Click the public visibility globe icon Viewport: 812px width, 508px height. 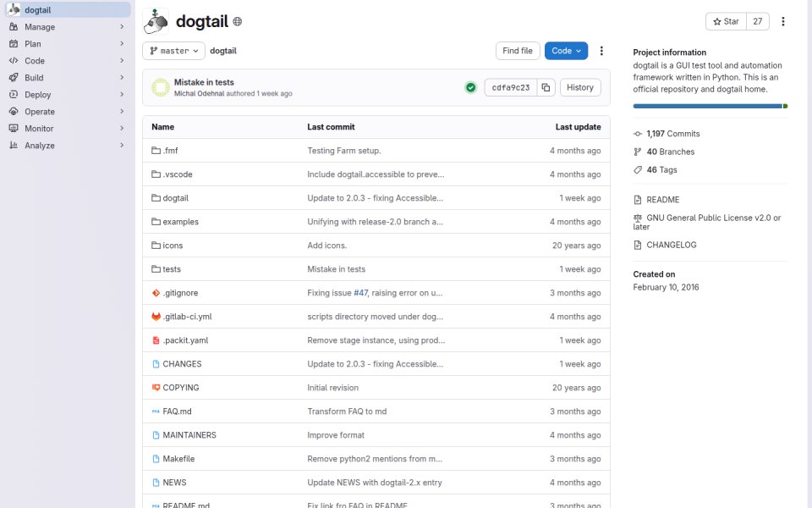[237, 21]
